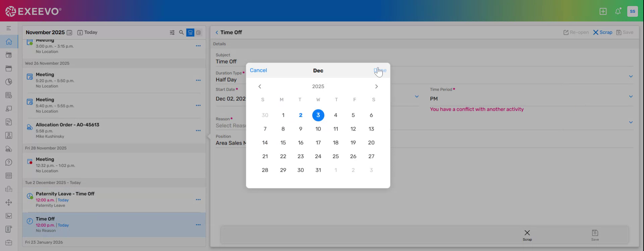Click the EXEEVO logo

[33, 11]
